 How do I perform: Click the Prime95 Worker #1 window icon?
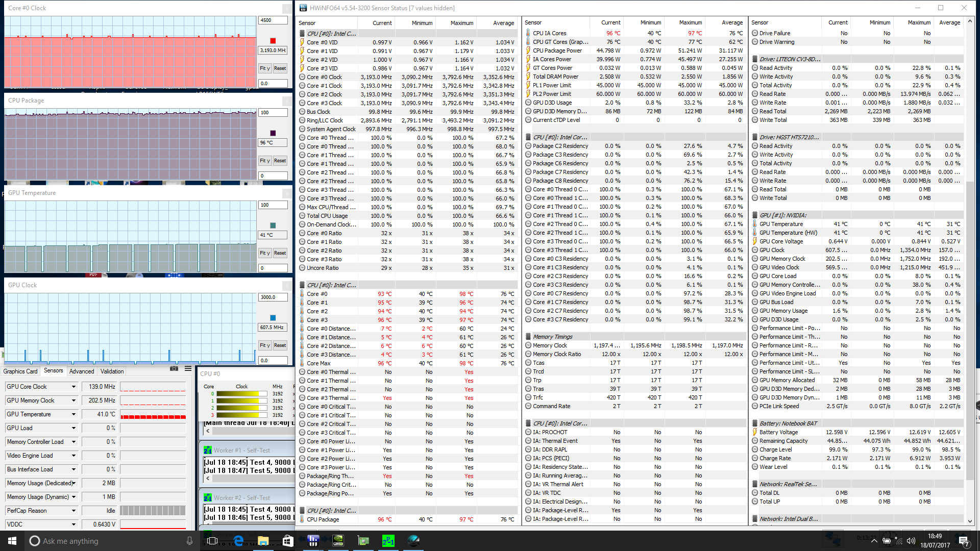coord(208,450)
